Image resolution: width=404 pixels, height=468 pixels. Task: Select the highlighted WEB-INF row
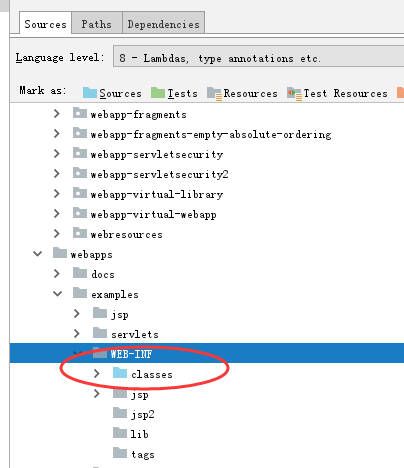click(x=207, y=353)
